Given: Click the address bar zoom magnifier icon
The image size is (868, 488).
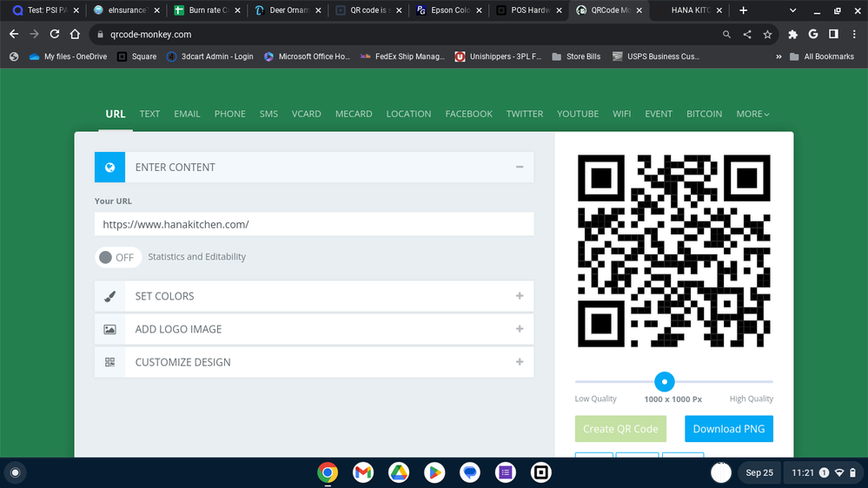Looking at the screenshot, I should coord(727,35).
